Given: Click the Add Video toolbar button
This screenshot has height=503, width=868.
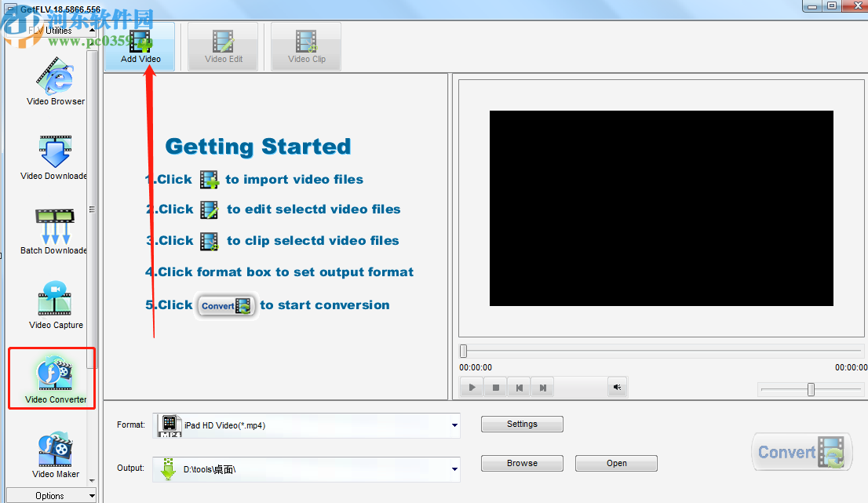Looking at the screenshot, I should (140, 47).
